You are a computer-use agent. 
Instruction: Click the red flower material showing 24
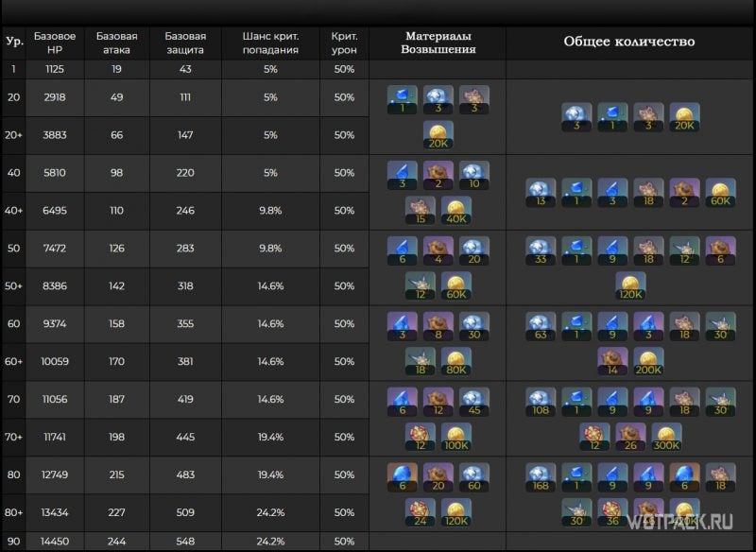click(420, 513)
